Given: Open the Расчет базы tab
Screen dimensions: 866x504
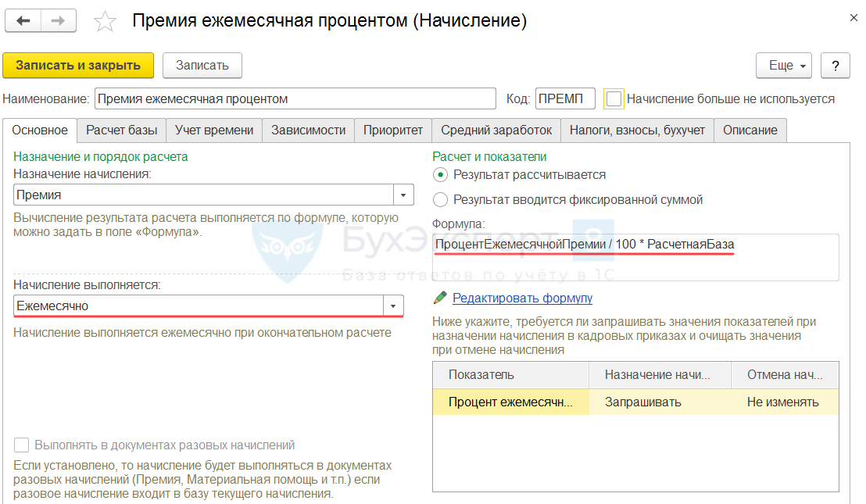Looking at the screenshot, I should pos(121,130).
